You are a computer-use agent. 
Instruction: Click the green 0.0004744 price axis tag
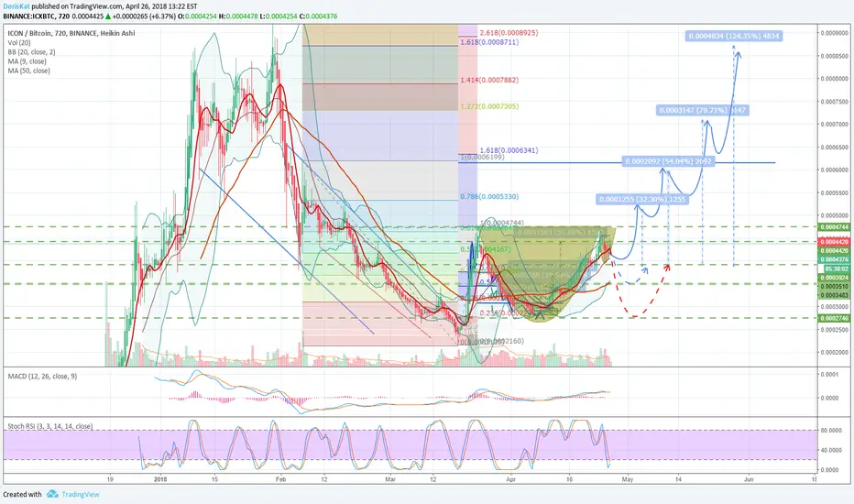point(834,226)
